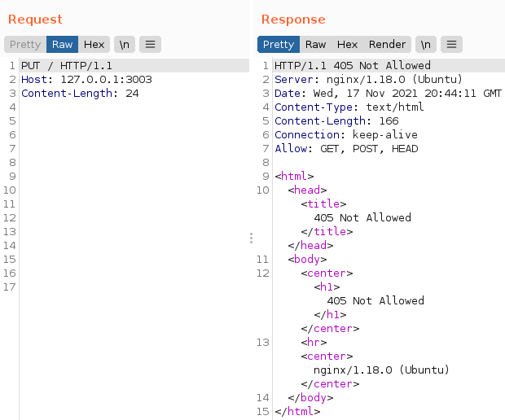This screenshot has height=420, width=505.
Task: Select Pretty tab in Response panel
Action: (x=279, y=45)
